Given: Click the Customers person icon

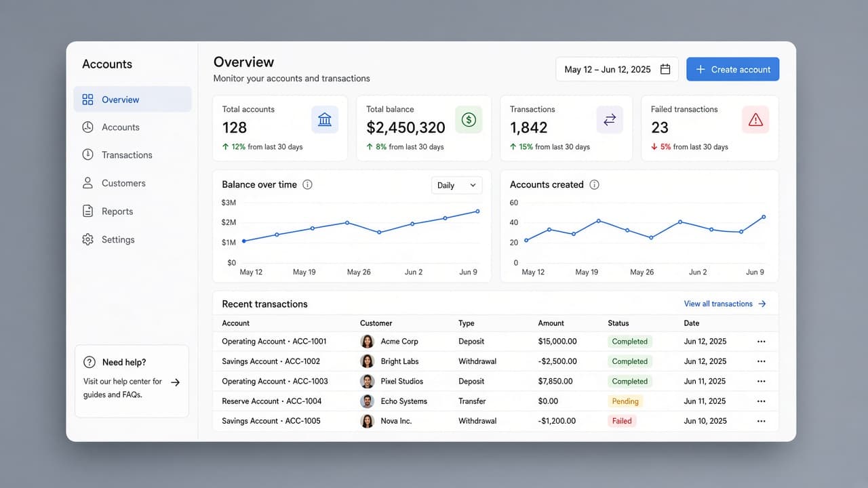Looking at the screenshot, I should point(87,183).
